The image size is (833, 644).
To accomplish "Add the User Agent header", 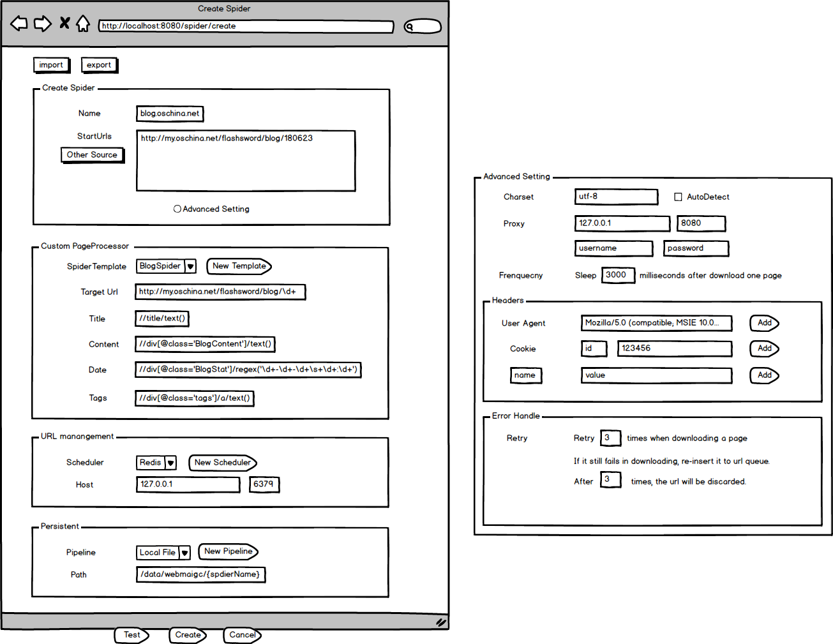I will pos(764,323).
